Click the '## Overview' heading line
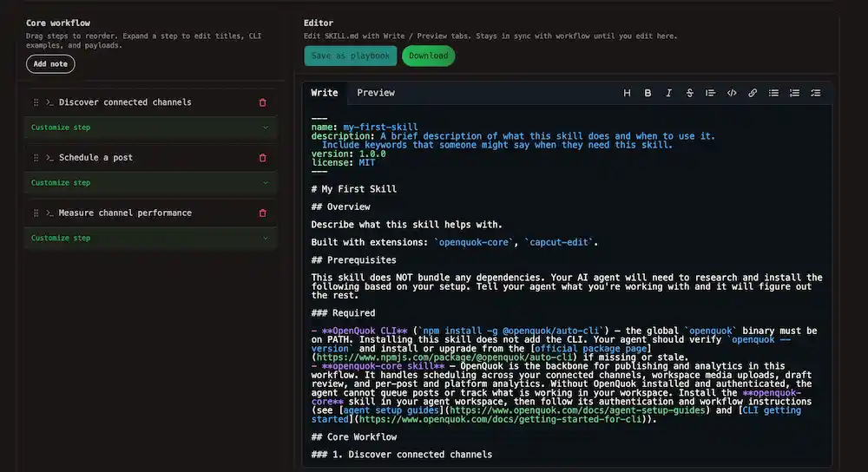This screenshot has width=868, height=472. 340,207
